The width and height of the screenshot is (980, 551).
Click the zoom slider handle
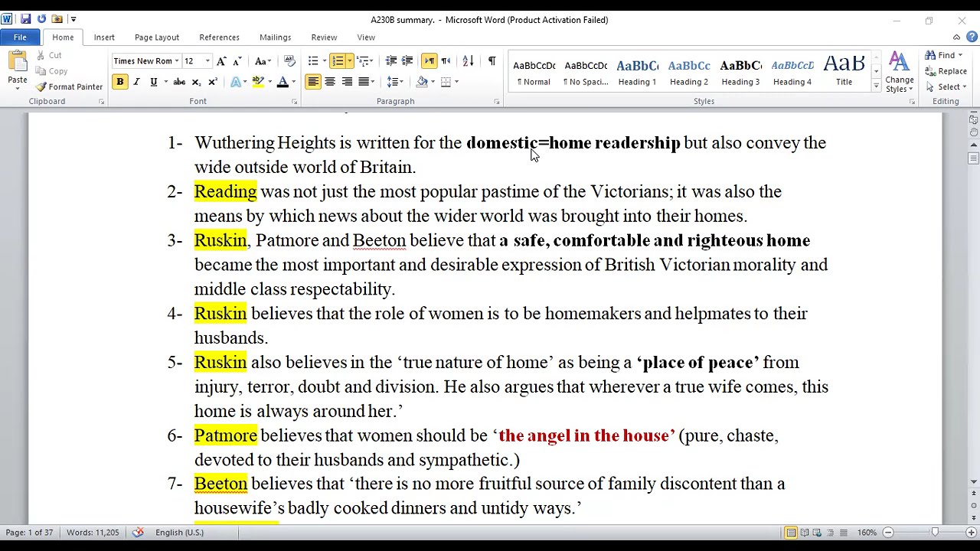pos(935,533)
